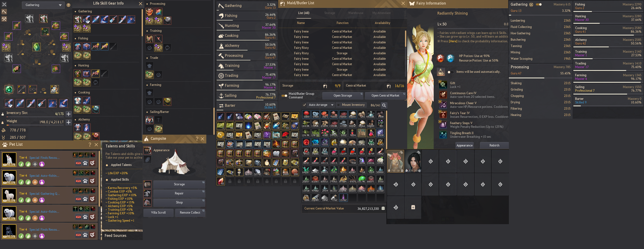Open the Warehouse tab
This screenshot has height=249, width=644.
[x=355, y=13]
